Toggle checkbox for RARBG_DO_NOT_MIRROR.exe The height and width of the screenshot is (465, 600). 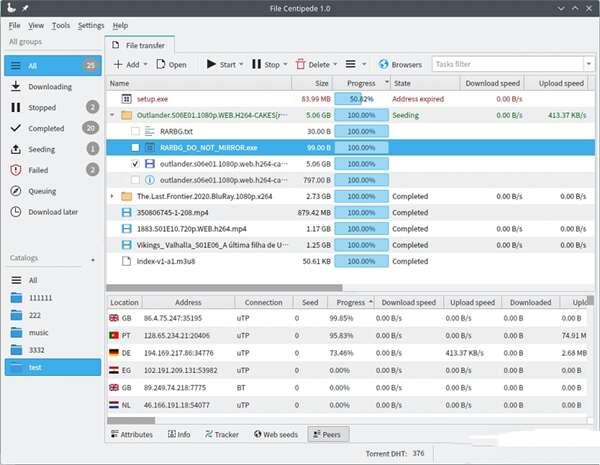pos(135,147)
